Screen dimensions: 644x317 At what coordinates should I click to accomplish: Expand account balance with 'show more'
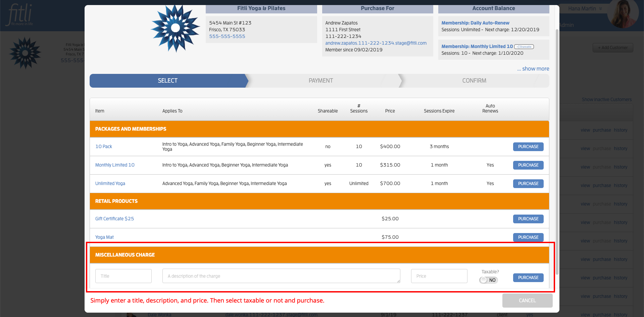tap(533, 69)
